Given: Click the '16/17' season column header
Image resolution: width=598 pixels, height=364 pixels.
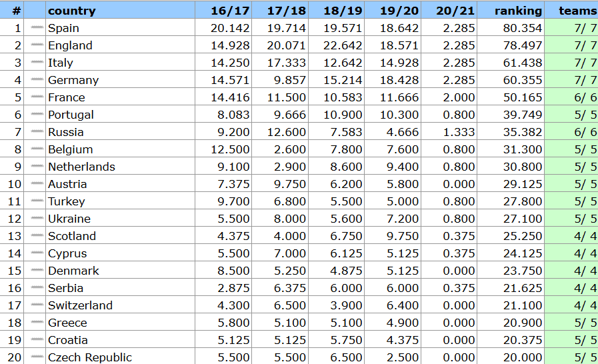Looking at the screenshot, I should tap(230, 11).
